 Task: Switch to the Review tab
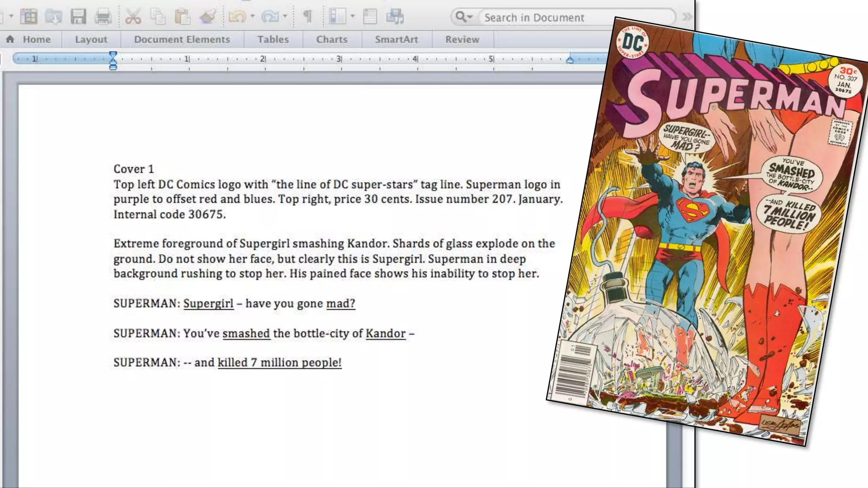[x=462, y=39]
